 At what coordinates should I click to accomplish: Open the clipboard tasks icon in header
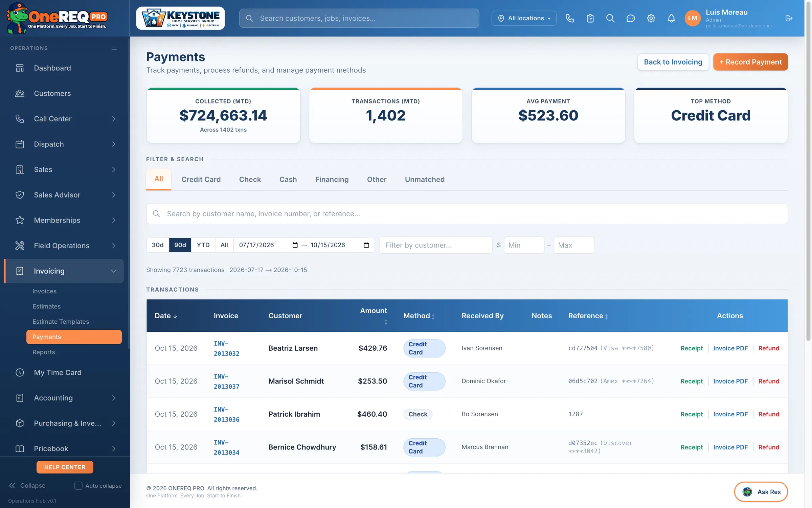(x=590, y=18)
